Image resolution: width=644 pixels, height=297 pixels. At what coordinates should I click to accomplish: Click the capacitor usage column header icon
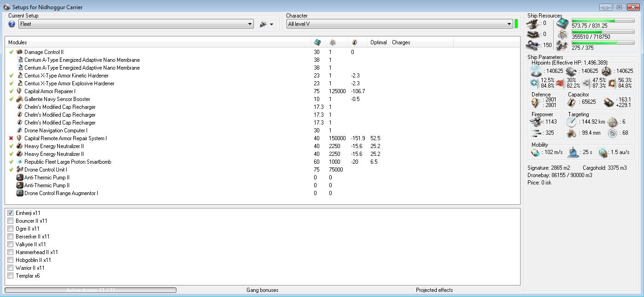354,42
